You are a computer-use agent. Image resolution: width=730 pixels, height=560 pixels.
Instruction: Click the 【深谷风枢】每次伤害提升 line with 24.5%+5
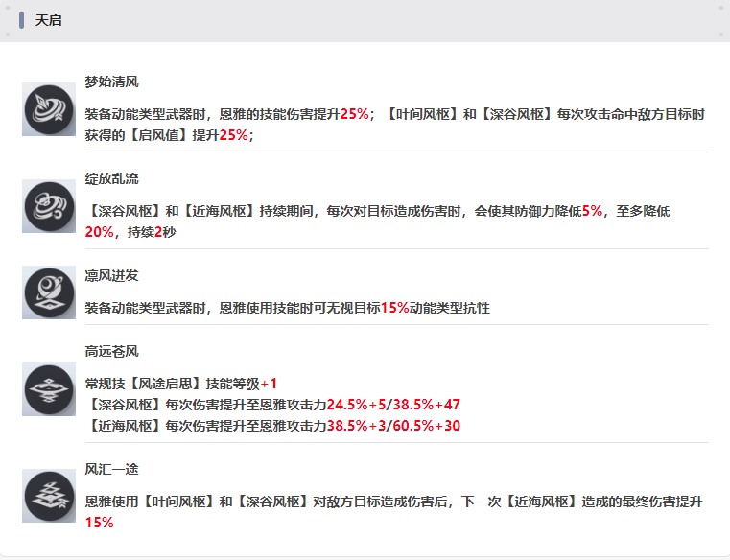tap(272, 405)
